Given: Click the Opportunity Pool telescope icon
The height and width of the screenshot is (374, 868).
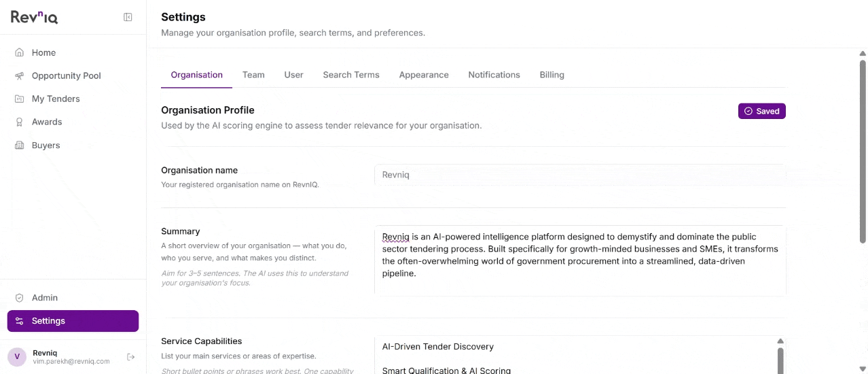Looking at the screenshot, I should pos(19,75).
